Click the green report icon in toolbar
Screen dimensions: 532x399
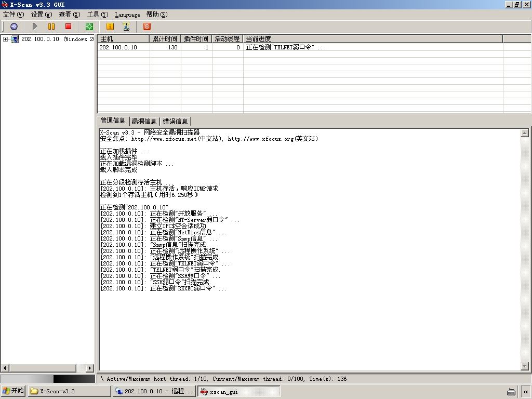[x=89, y=26]
